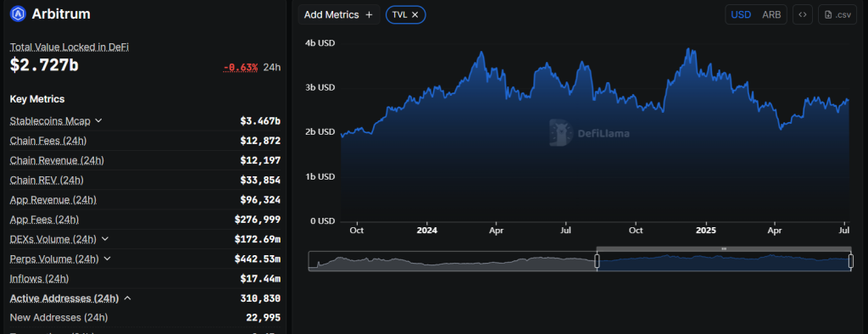Click the $17.44m inflows value

tap(260, 279)
